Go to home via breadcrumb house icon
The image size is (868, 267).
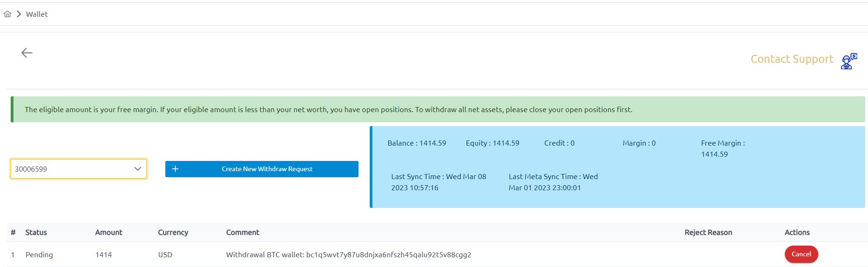[x=7, y=14]
